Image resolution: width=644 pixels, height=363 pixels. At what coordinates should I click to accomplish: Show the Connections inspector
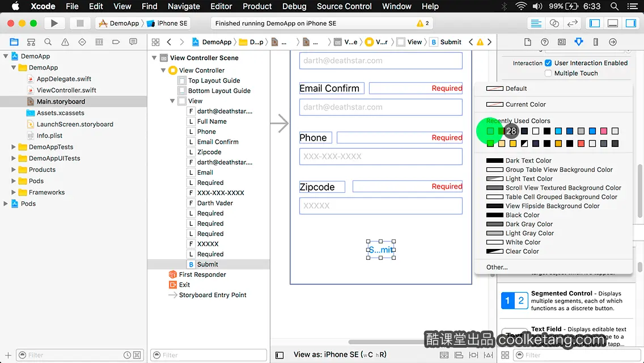click(x=613, y=42)
